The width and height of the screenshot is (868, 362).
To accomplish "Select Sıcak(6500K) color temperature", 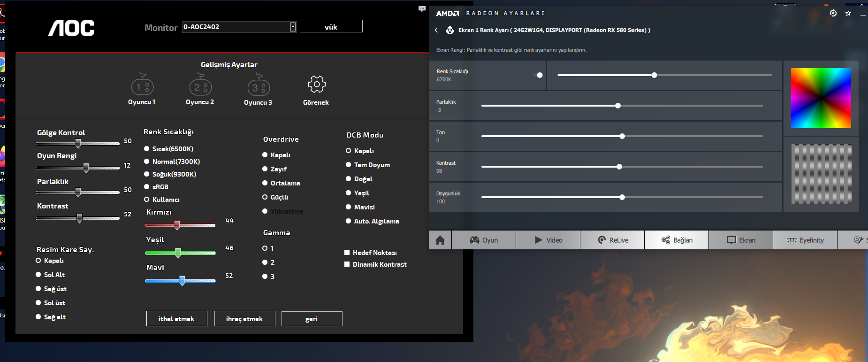I will 147,149.
